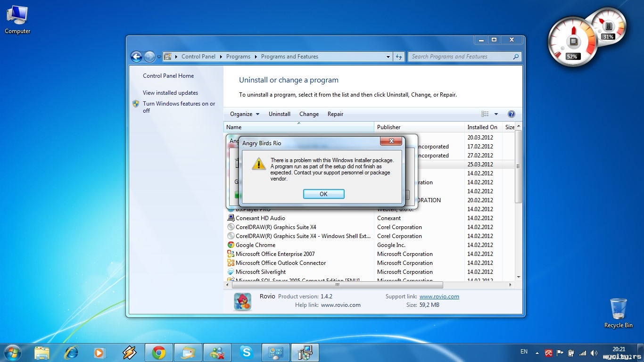Sort list by the Publisher column header
The image size is (644, 362).
[419, 127]
